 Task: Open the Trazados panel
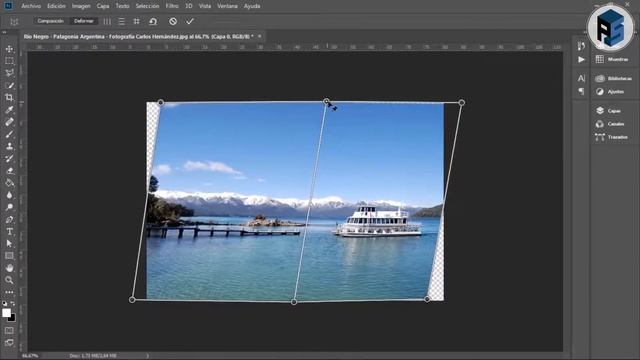click(611, 137)
